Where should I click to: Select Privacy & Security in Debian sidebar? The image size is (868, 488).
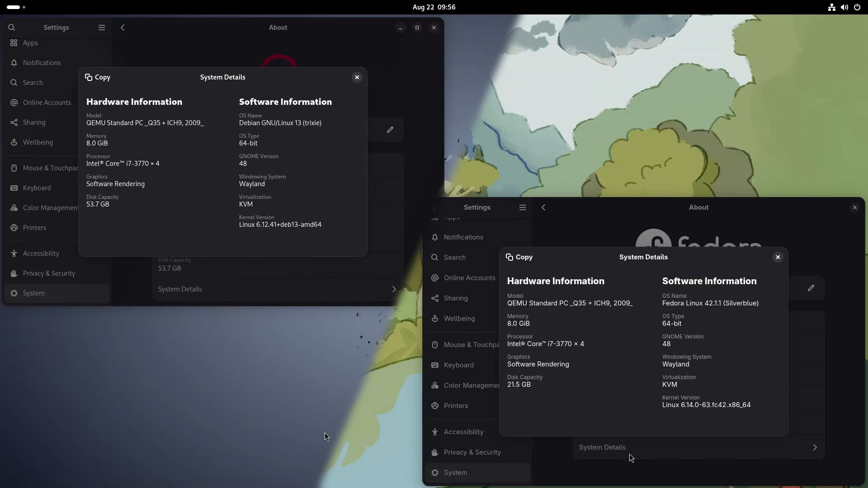[49, 273]
